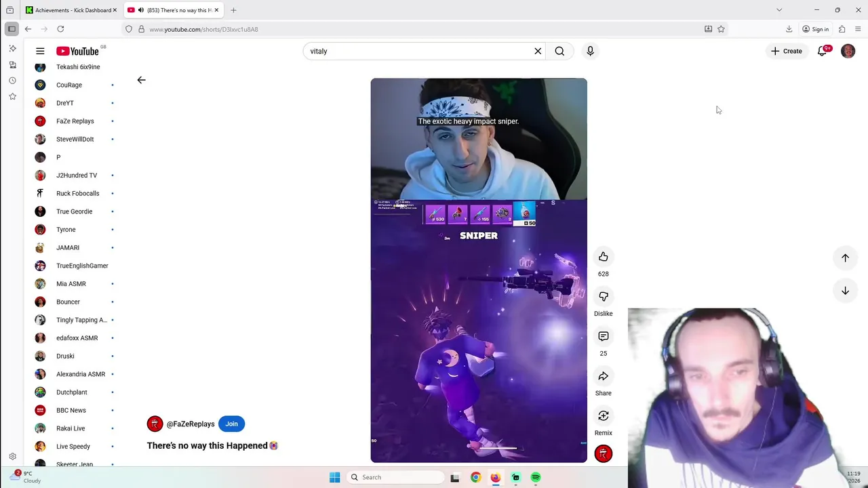Open sidebar bookmarks star icon
Screen dimensions: 868x488
12,96
